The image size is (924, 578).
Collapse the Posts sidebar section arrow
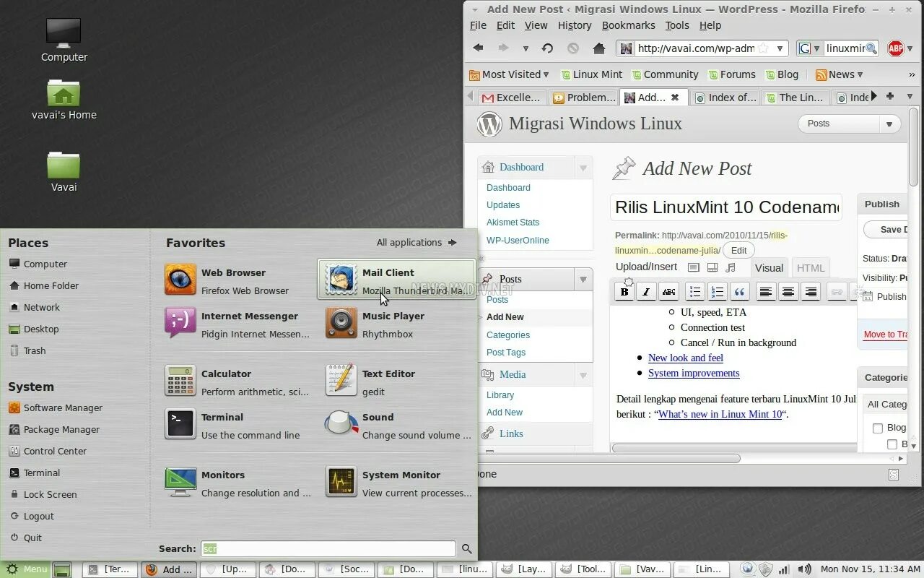click(x=583, y=280)
